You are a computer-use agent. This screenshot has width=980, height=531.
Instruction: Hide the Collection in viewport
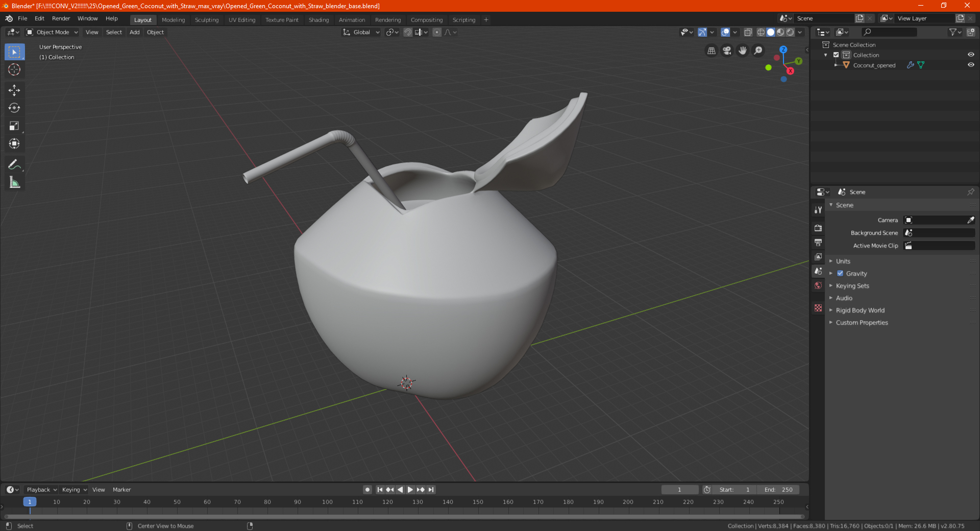[970, 55]
